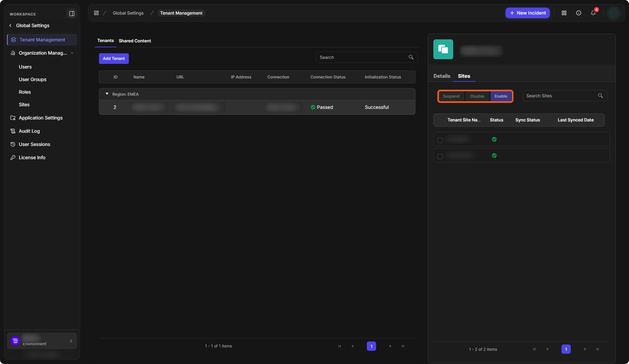Go to next page of sites list
The image size is (629, 364).
[x=585, y=349]
